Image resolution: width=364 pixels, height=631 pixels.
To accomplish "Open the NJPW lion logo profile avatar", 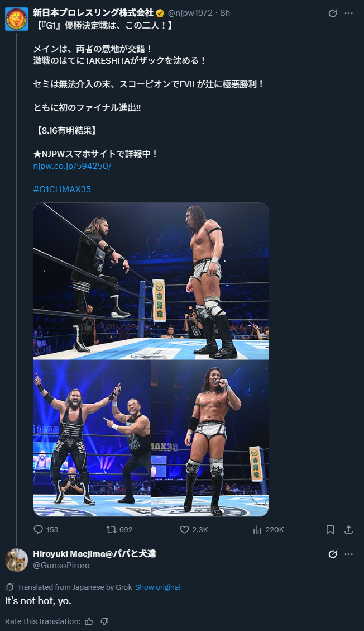I will point(17,19).
